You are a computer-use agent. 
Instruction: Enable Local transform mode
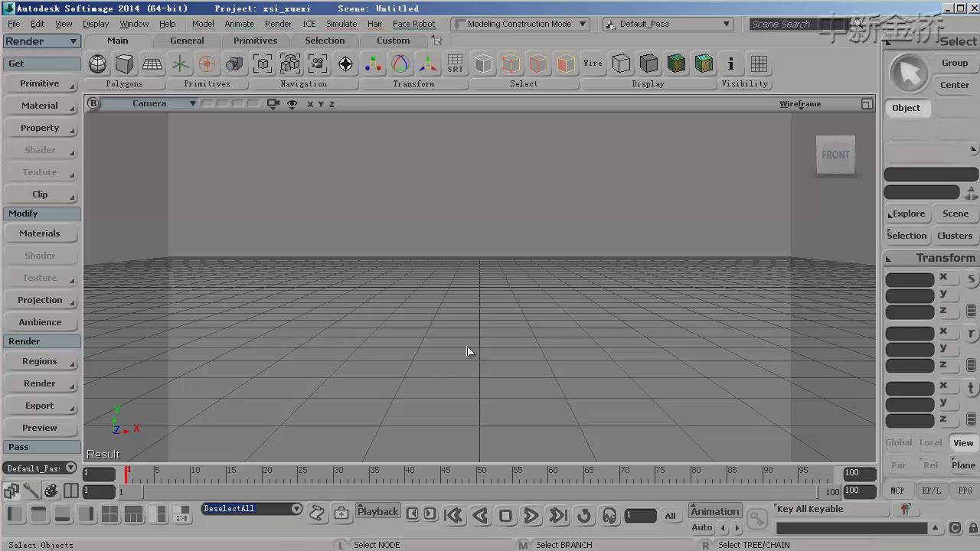click(x=930, y=442)
